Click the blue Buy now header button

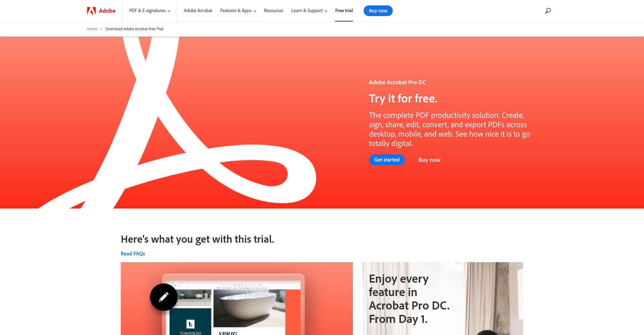click(x=378, y=11)
